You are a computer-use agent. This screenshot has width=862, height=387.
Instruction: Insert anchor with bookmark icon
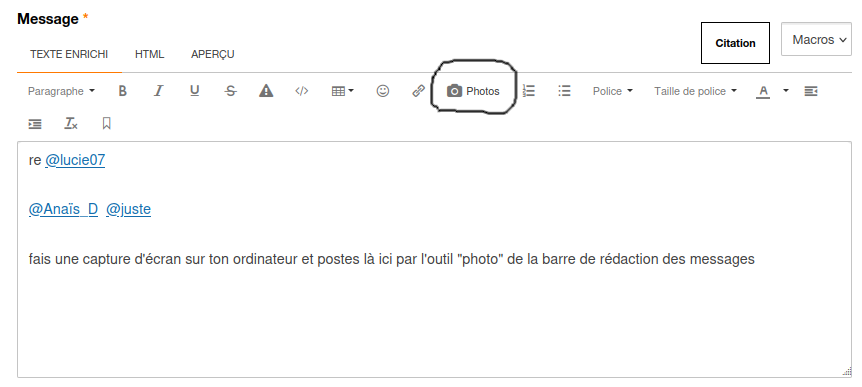pyautogui.click(x=107, y=124)
